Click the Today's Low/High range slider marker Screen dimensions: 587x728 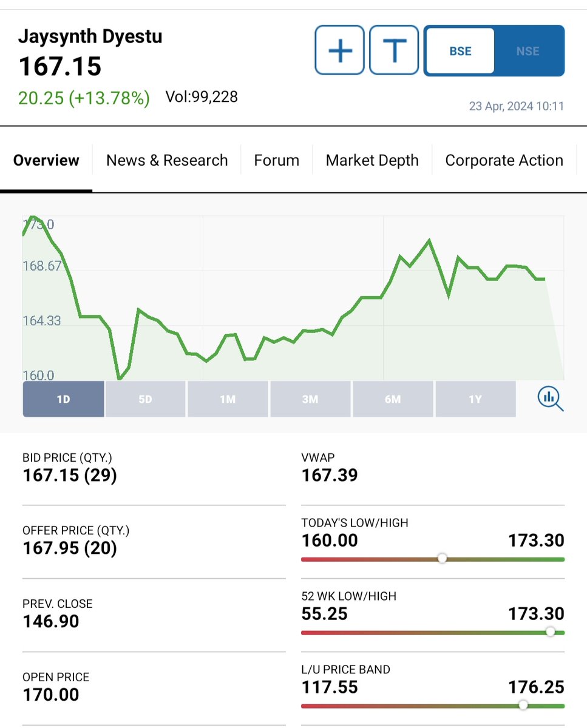click(443, 558)
